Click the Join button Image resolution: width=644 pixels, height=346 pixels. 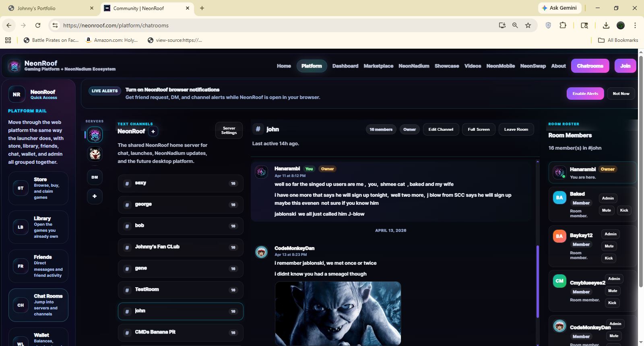[x=625, y=66]
